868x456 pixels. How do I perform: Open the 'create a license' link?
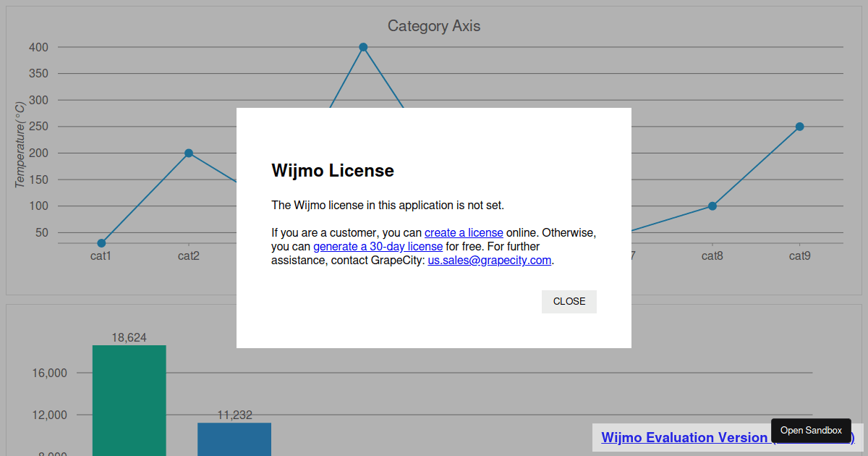[464, 233]
